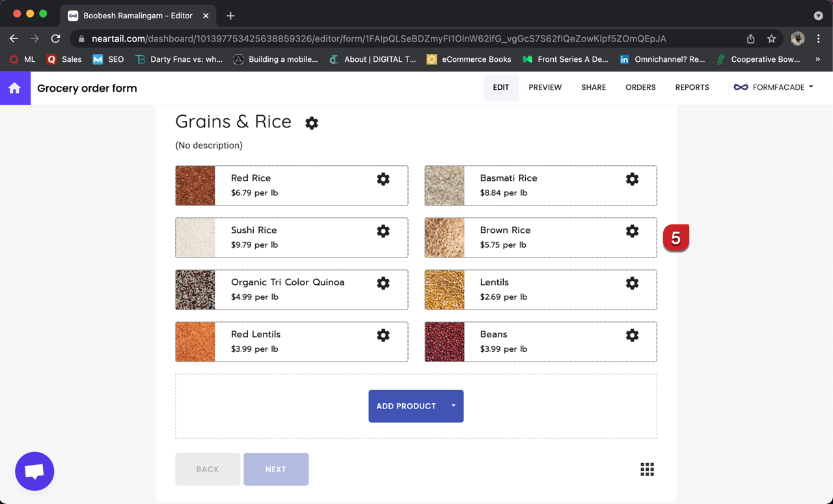Open the grid sections icon
Viewport: 833px width, 504px height.
coord(647,470)
